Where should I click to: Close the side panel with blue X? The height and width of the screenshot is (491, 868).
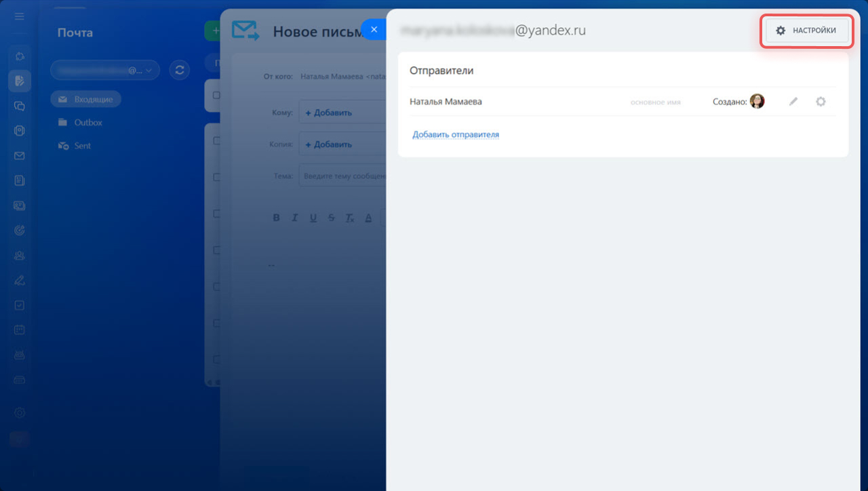click(x=374, y=29)
